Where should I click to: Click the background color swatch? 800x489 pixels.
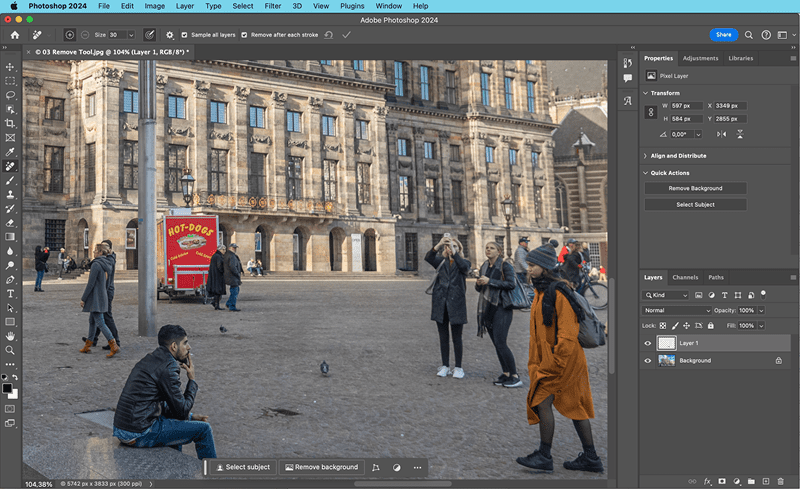click(14, 395)
